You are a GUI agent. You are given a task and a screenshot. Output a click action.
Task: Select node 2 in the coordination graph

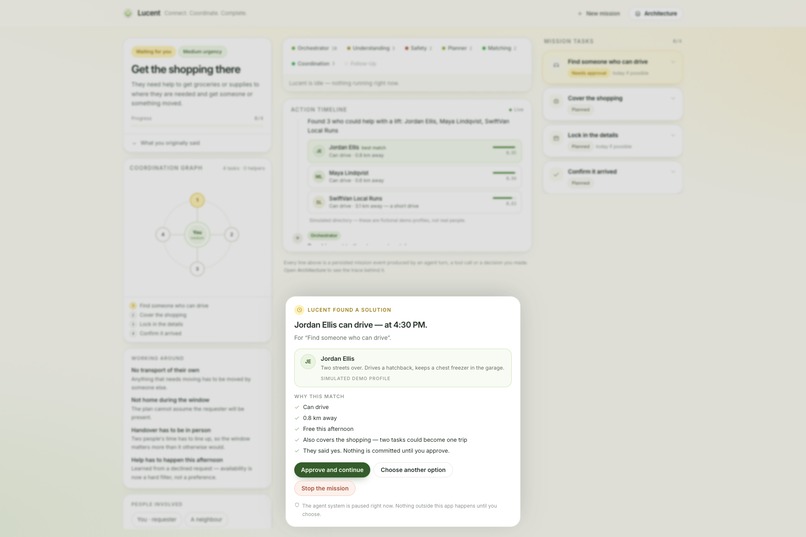231,234
